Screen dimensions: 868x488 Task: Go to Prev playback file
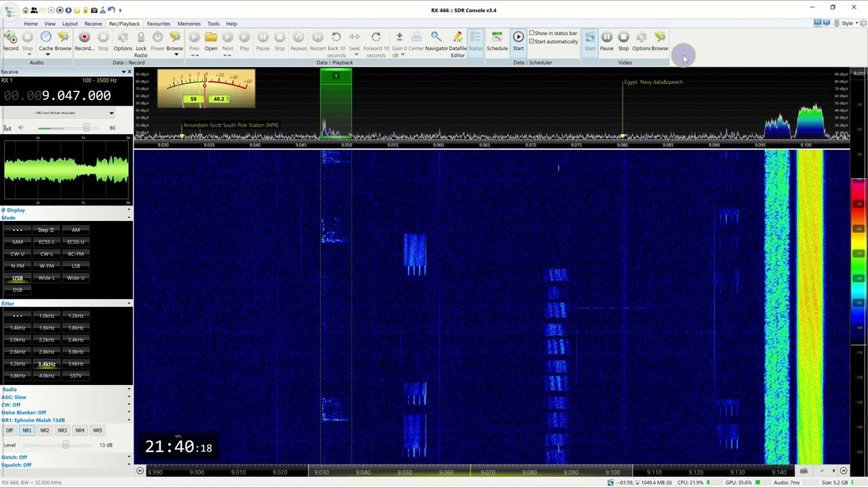tap(195, 43)
